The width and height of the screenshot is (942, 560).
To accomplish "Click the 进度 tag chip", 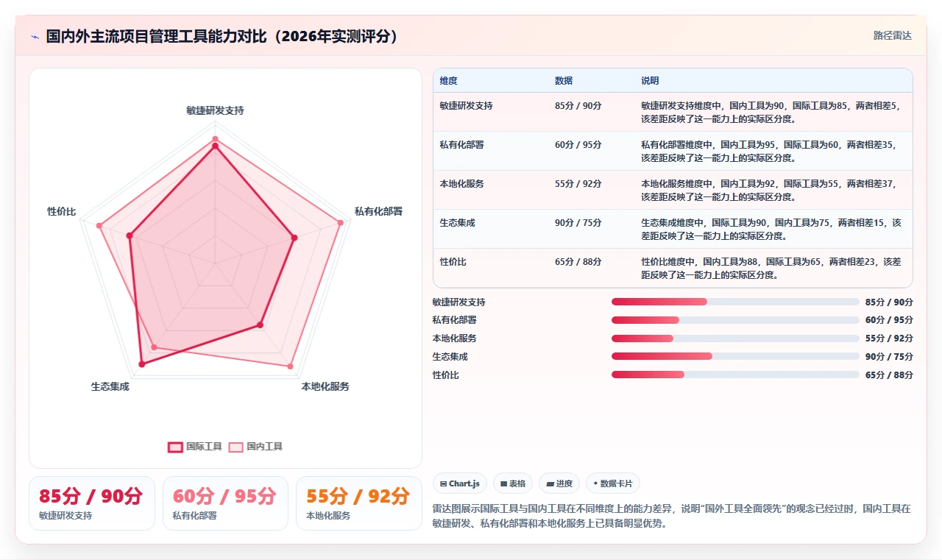I will click(559, 483).
